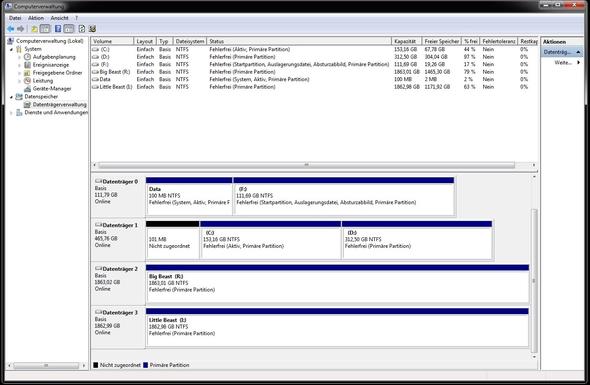Click the Freigegebene Ordner icon
590x385 pixels.
(27, 73)
